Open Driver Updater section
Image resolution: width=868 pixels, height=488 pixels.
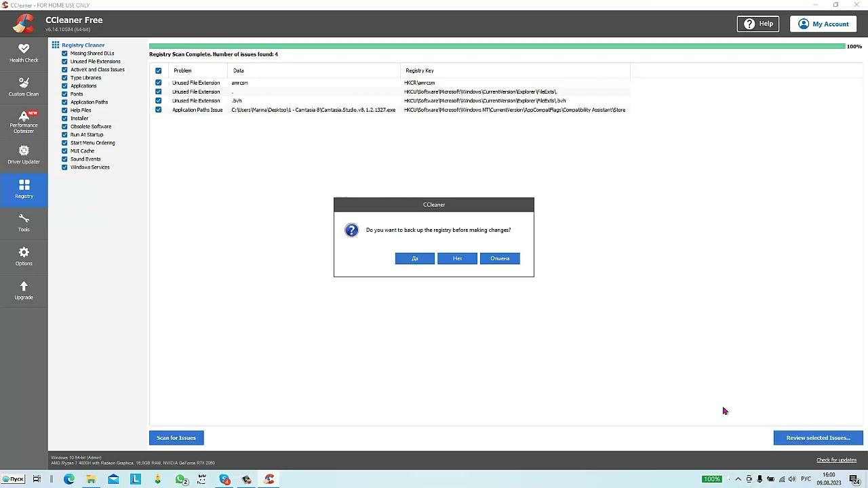pos(24,155)
